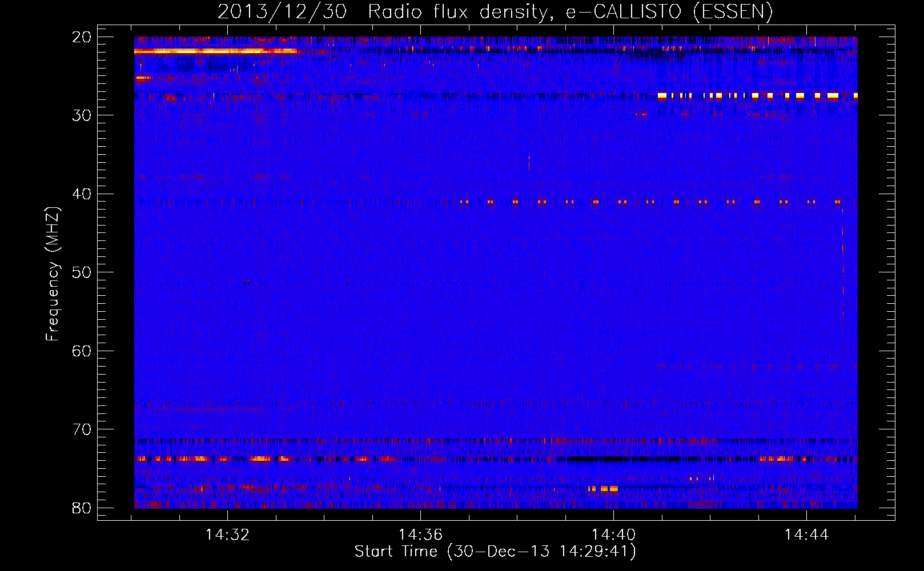The image size is (924, 571).
Task: Click the 20 MHz frequency tick label
Action: pos(82,37)
